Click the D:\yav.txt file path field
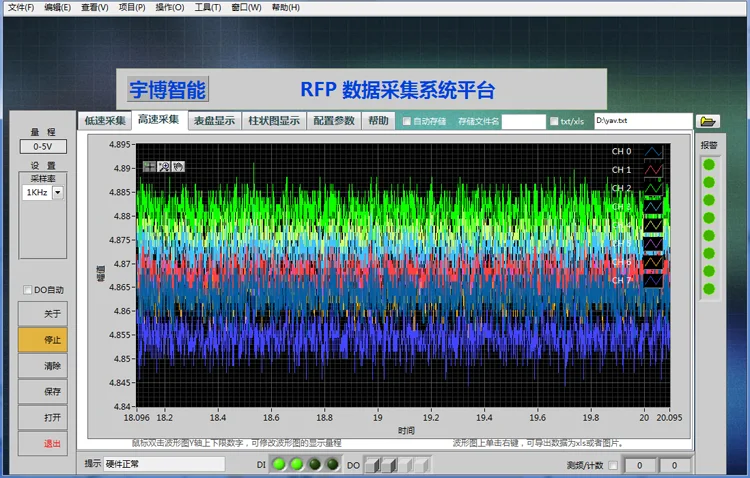 643,121
